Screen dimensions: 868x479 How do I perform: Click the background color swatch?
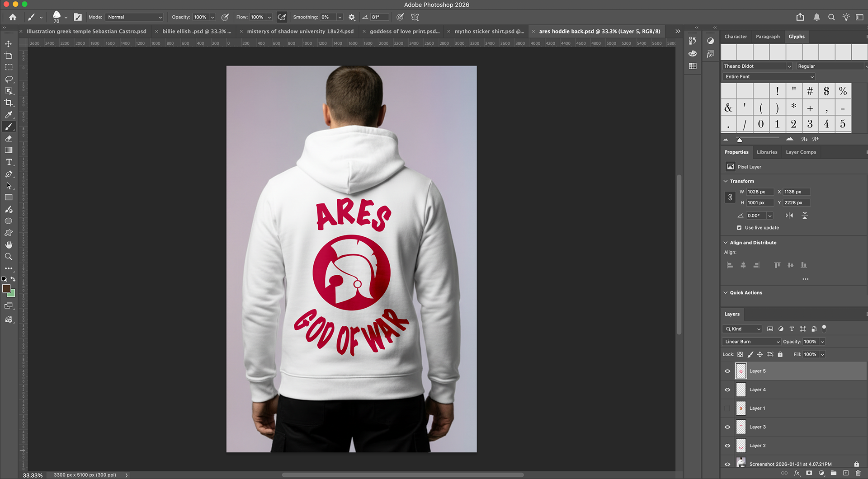[x=12, y=294]
